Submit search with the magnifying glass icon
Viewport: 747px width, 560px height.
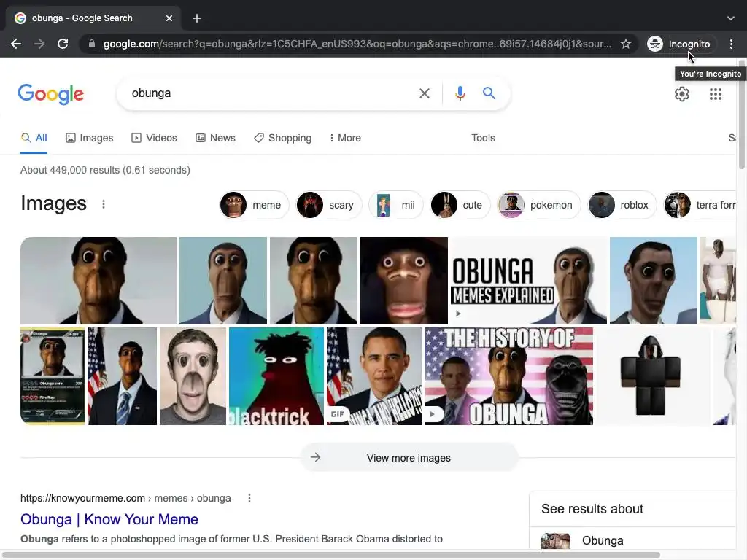point(489,93)
